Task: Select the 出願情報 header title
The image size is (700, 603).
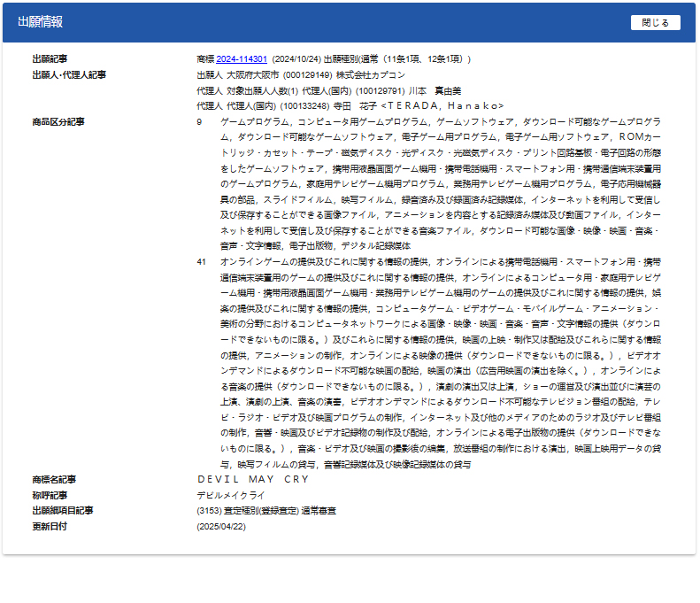Action: pyautogui.click(x=40, y=22)
